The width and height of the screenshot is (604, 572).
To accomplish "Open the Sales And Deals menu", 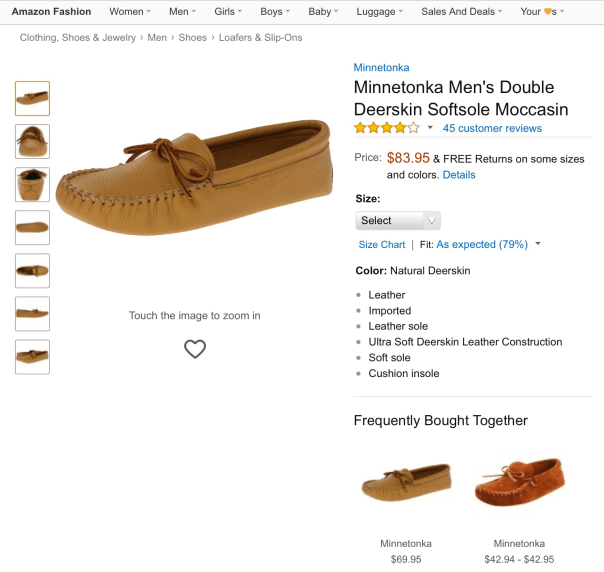I will 460,12.
